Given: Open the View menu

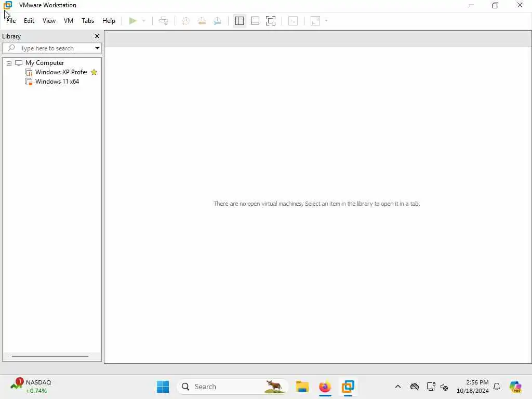Looking at the screenshot, I should (49, 21).
